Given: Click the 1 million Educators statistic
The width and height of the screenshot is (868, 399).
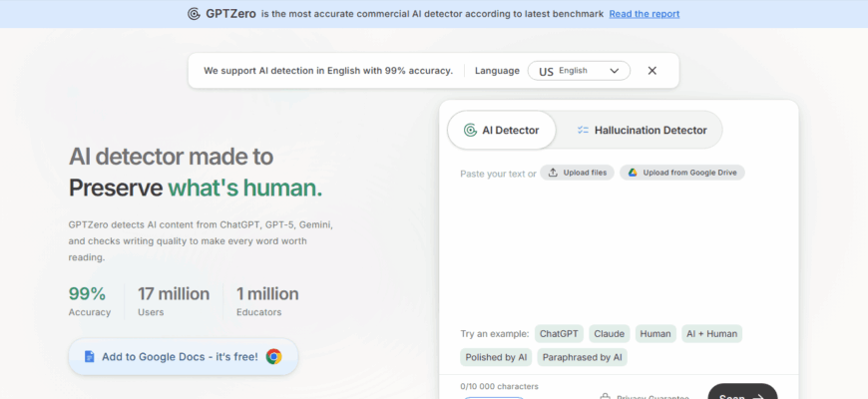Looking at the screenshot, I should point(267,301).
